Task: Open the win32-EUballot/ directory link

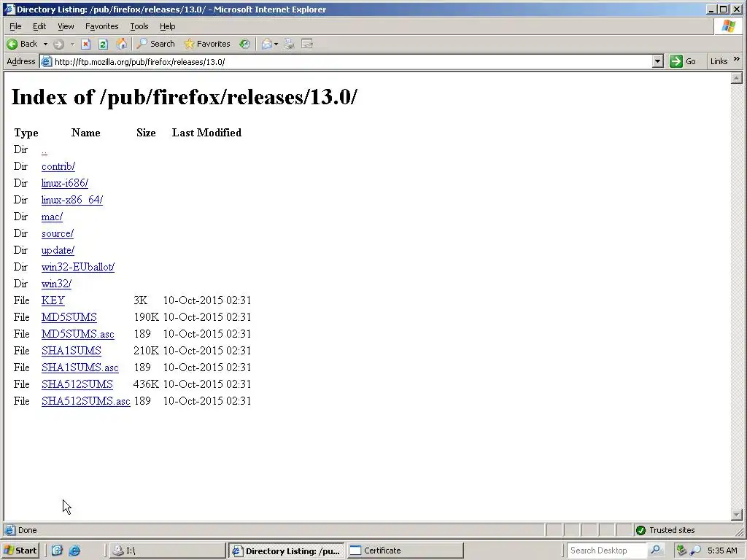Action: [78, 267]
